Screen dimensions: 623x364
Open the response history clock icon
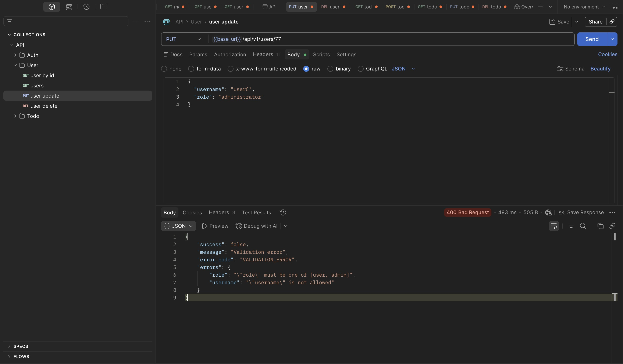tap(283, 212)
